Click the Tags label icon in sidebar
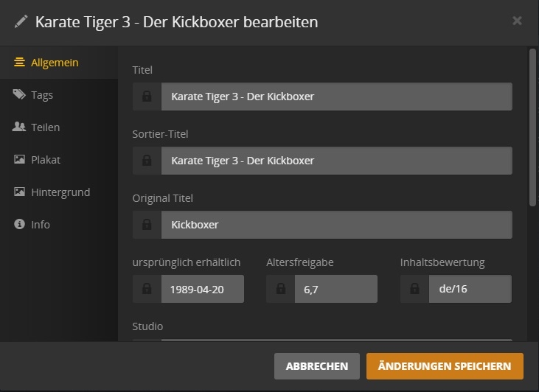Image resolution: width=539 pixels, height=392 pixels. (x=19, y=94)
